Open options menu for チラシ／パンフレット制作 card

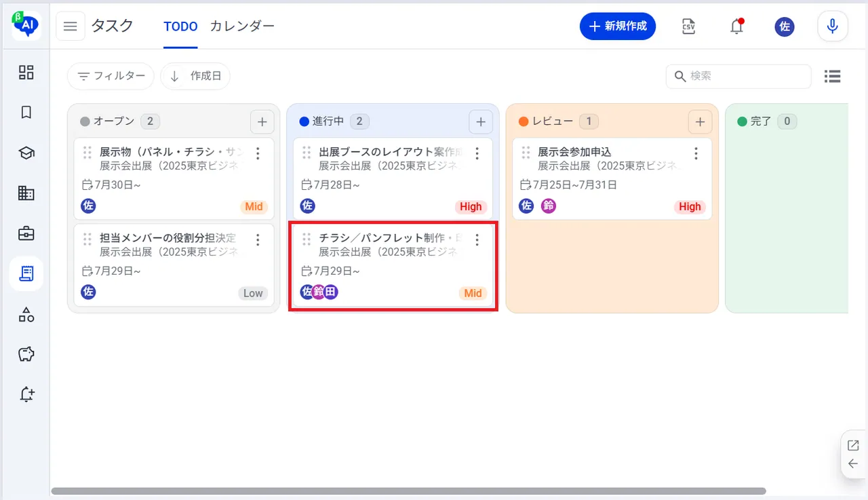[477, 239]
